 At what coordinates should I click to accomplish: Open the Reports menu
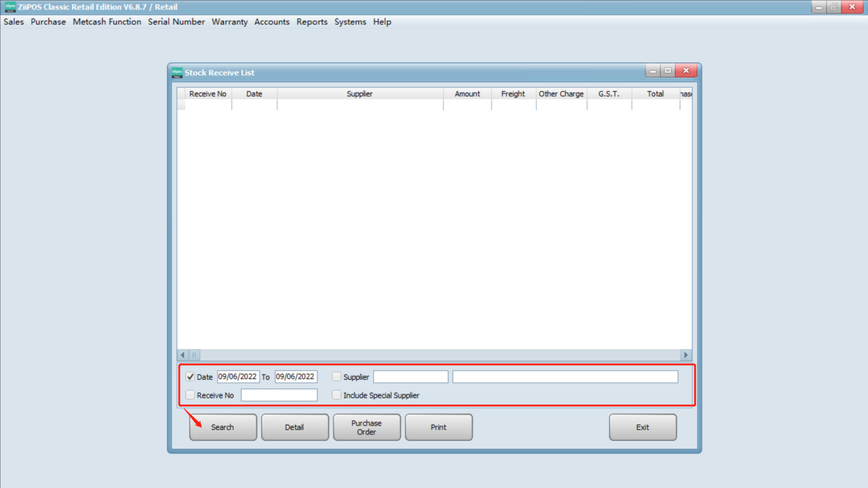click(312, 21)
